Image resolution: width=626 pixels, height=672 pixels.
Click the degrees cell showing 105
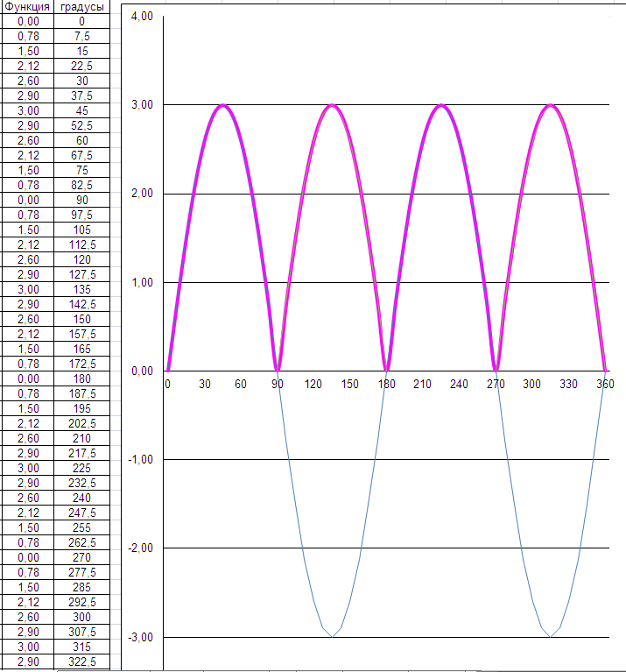(81, 230)
